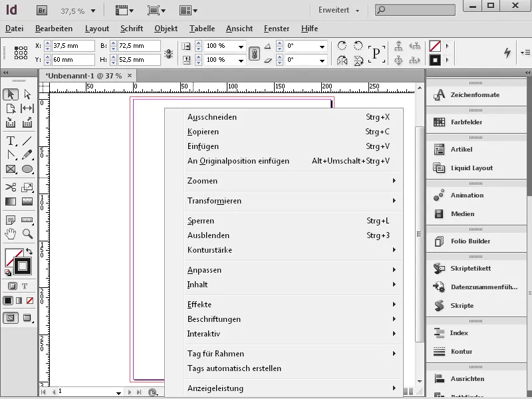532x399 pixels.
Task: Apply gradient button in toolbox
Action: (19, 301)
